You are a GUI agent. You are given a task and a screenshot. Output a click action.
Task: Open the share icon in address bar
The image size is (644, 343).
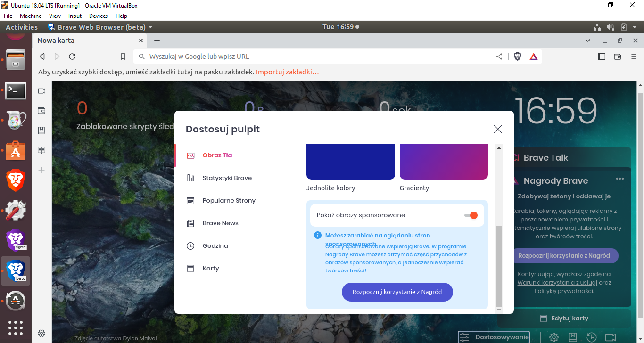tap(499, 57)
